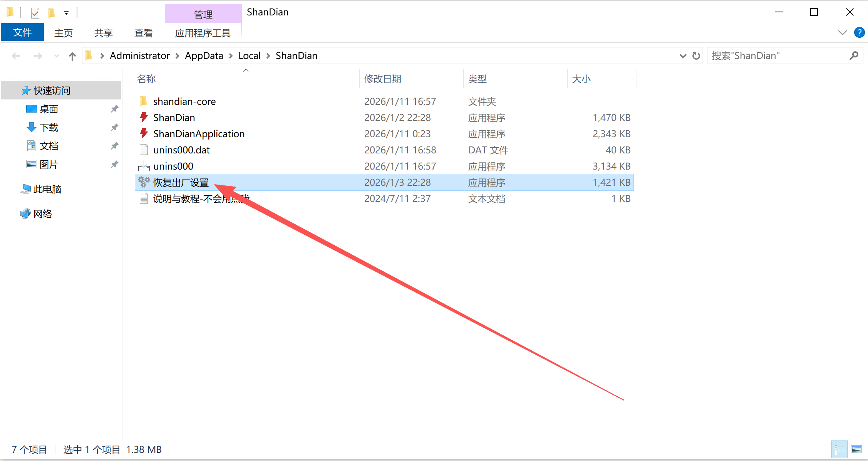Select the ShanDianApplication lightning icon
Image resolution: width=868 pixels, height=461 pixels.
click(144, 133)
